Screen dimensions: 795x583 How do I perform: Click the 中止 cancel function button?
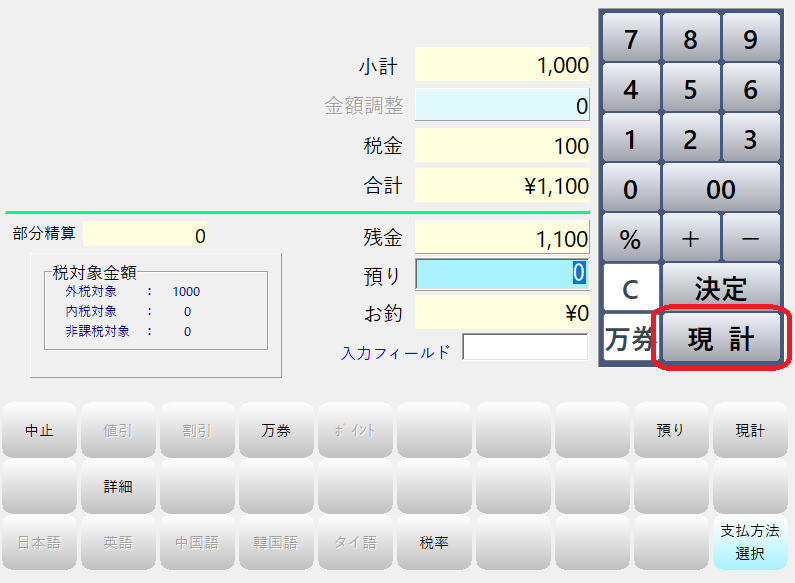[x=39, y=430]
